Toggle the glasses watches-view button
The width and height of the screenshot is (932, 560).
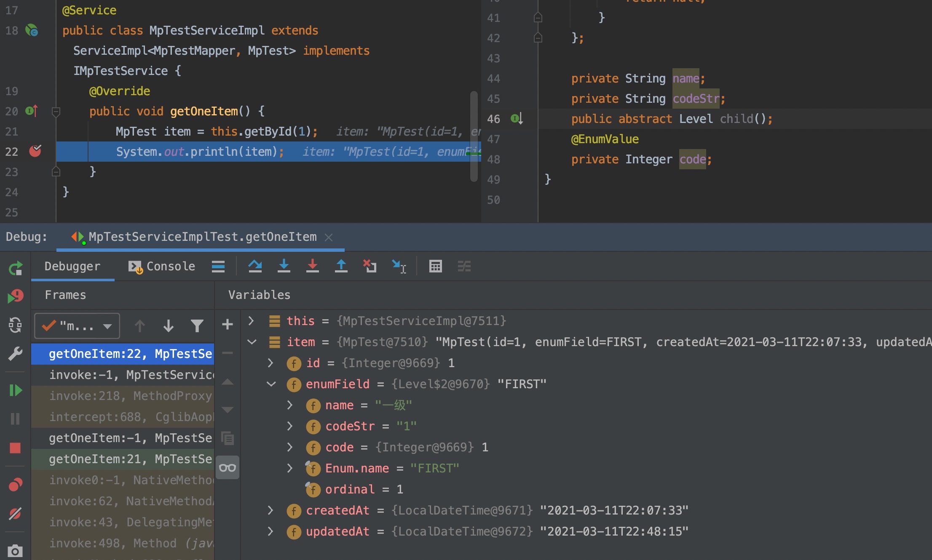[228, 468]
